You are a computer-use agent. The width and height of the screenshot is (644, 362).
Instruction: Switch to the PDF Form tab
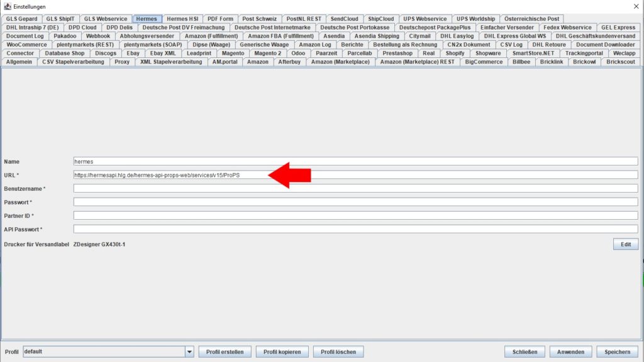(x=220, y=19)
